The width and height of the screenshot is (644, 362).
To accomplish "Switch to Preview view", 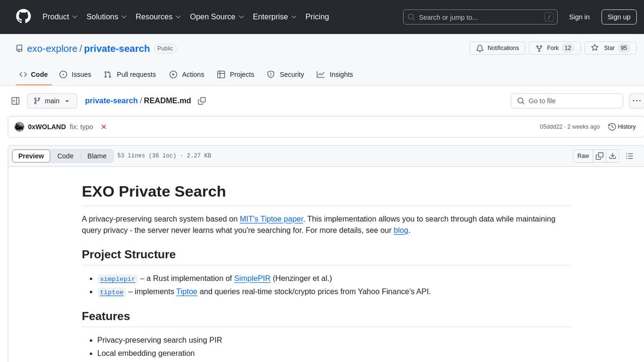I will [x=31, y=156].
